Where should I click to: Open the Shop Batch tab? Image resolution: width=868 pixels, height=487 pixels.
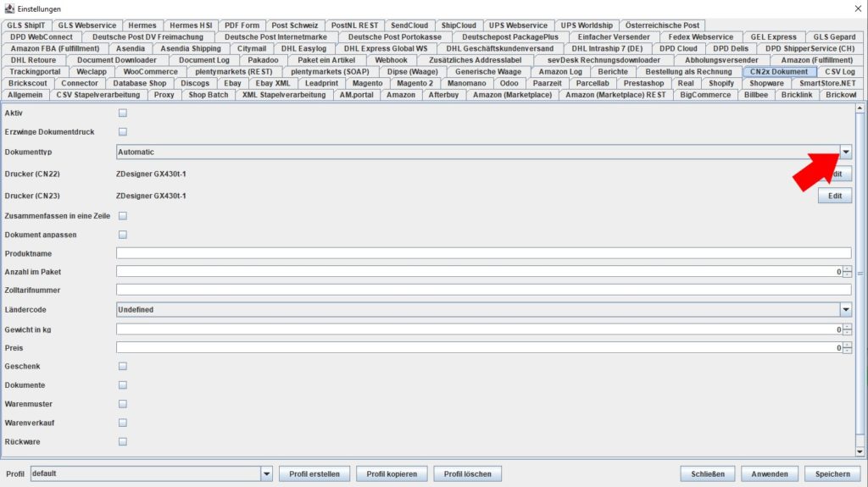pyautogui.click(x=209, y=95)
